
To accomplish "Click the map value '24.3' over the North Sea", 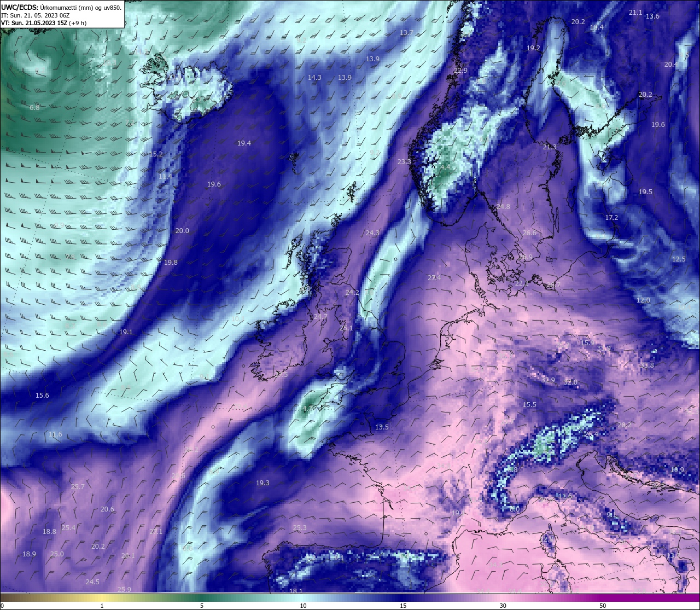I will pos(372,233).
